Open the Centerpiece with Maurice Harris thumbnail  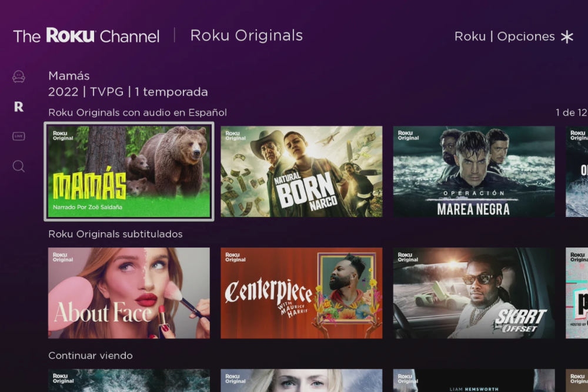(302, 293)
